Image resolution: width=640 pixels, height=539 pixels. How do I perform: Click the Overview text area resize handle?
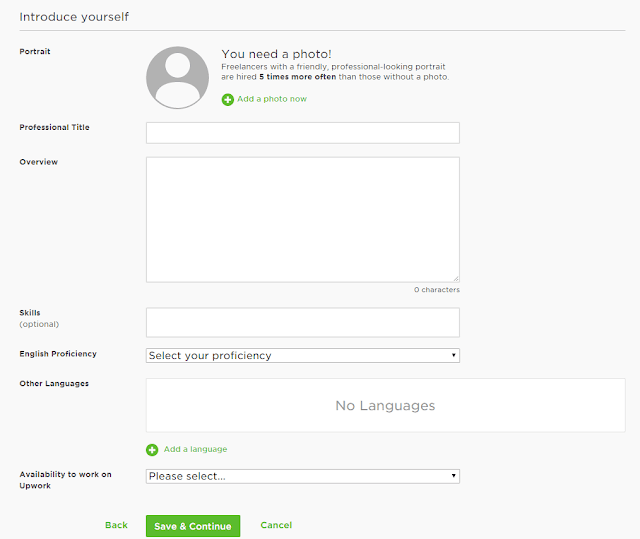(x=456, y=279)
